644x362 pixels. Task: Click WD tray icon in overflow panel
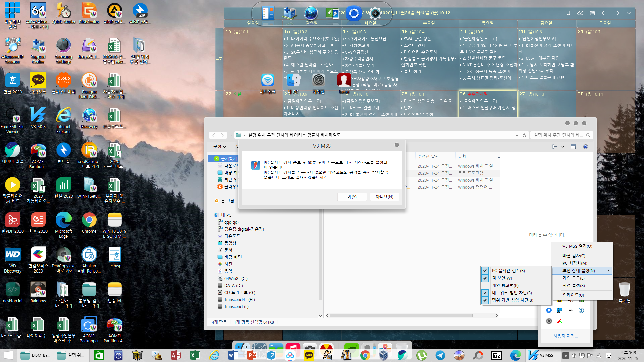pos(571,310)
